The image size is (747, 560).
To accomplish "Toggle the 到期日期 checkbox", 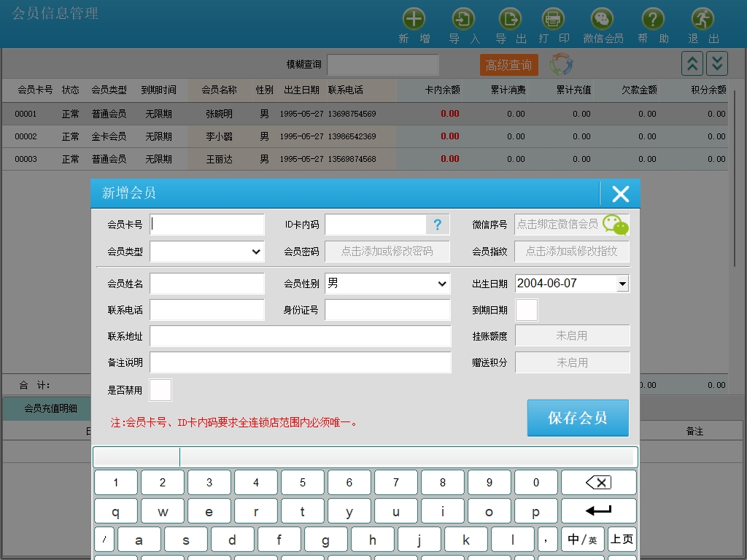I will point(527,310).
